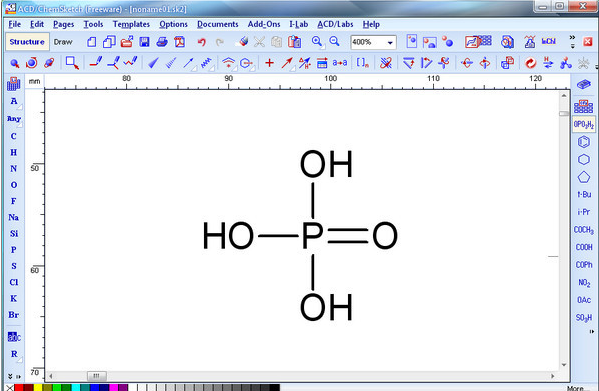Select the Up stereo wedge bond tool
This screenshot has width=599, height=391.
[x=153, y=63]
